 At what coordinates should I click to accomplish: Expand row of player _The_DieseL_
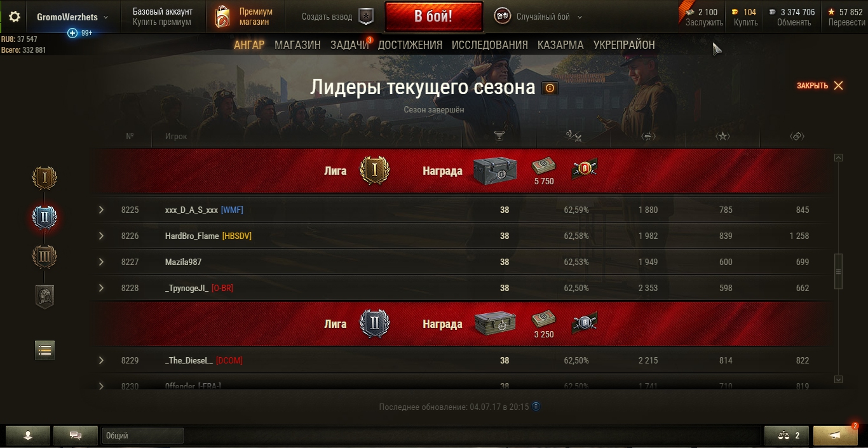pyautogui.click(x=100, y=360)
